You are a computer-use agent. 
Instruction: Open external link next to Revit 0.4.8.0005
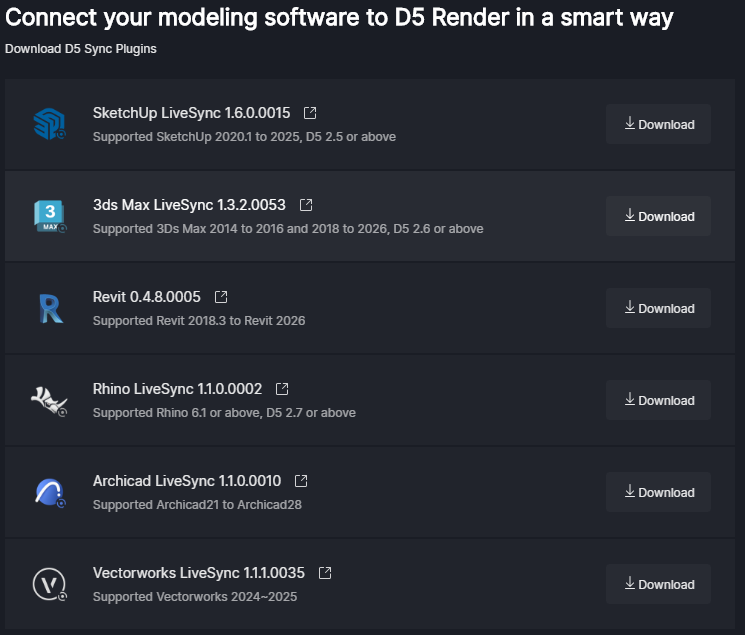coord(221,297)
